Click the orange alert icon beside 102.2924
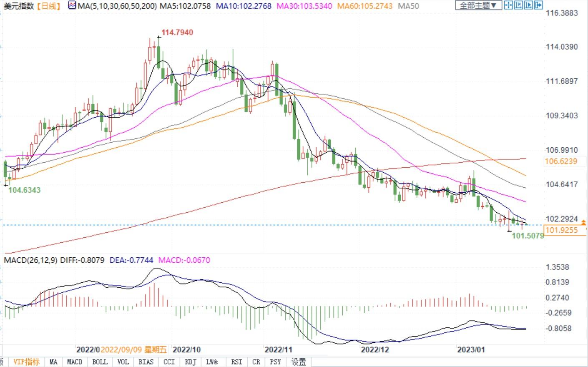Viewport: 588px width, 367px height. (x=584, y=223)
